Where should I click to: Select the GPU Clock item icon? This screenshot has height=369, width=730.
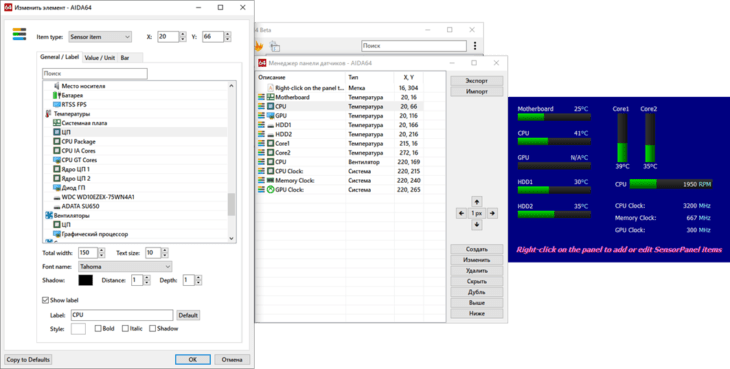tap(270, 190)
